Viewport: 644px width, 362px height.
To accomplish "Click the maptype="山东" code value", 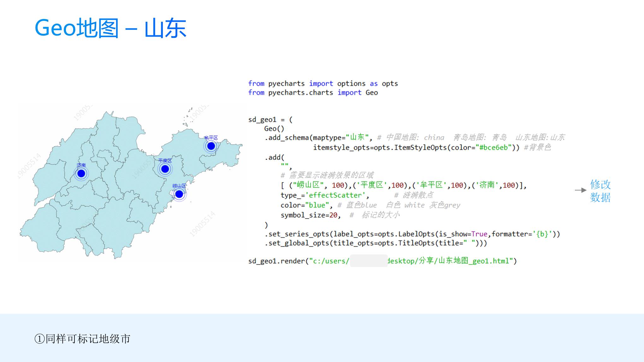I will click(357, 137).
